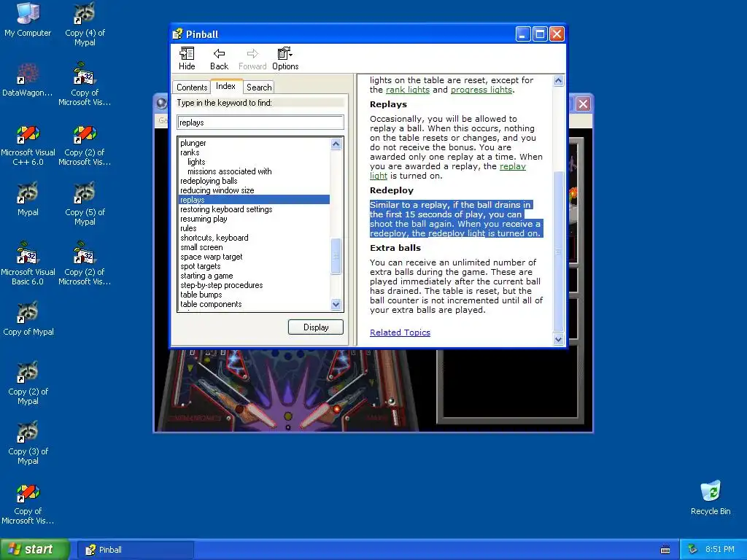Select Copy of Mypal desktop icon

tap(28, 319)
